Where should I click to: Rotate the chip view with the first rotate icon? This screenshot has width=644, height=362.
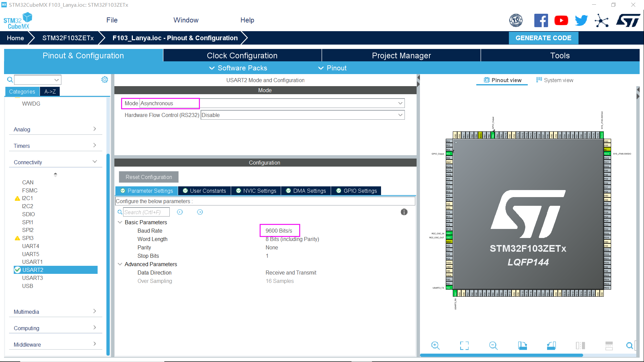coord(522,346)
